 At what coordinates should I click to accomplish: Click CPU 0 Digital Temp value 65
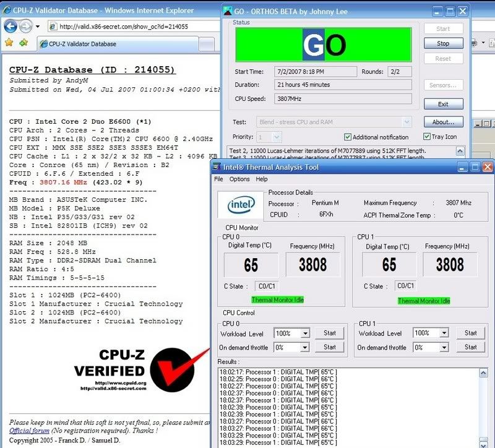click(251, 265)
